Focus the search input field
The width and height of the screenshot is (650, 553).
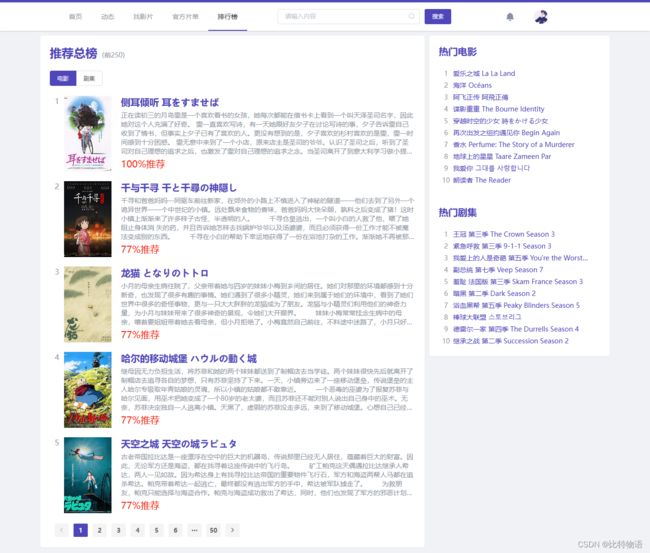coord(348,17)
